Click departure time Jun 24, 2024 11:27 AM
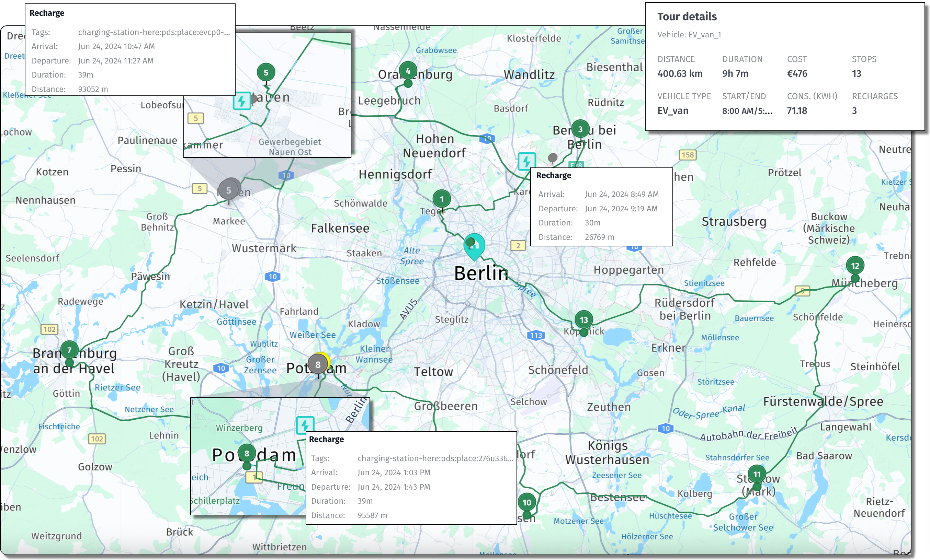Viewport: 930px width, 560px height. point(115,61)
